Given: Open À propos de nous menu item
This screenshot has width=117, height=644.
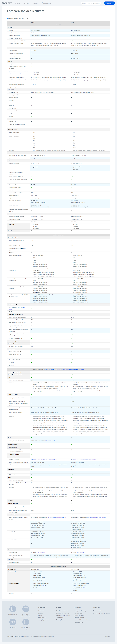Looking at the screenshot, I should [47, 3].
